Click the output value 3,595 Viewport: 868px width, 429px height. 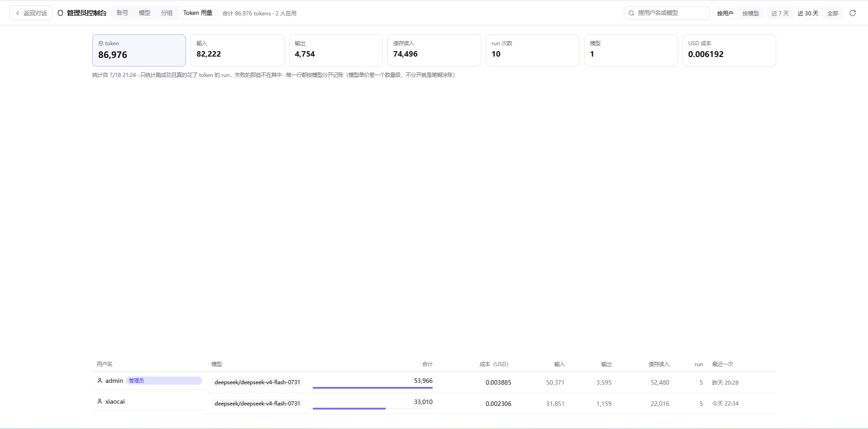pos(604,382)
